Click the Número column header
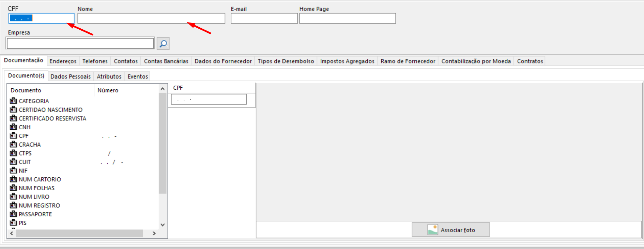644x249 pixels. (x=126, y=90)
